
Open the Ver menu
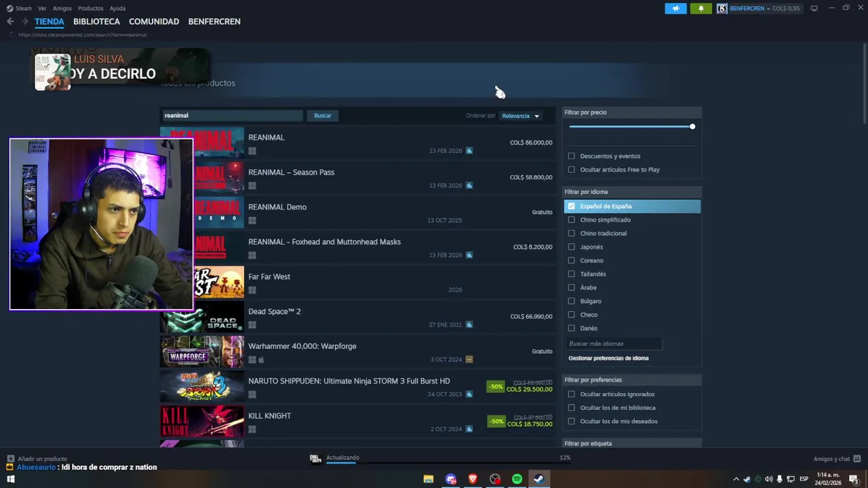(x=42, y=8)
